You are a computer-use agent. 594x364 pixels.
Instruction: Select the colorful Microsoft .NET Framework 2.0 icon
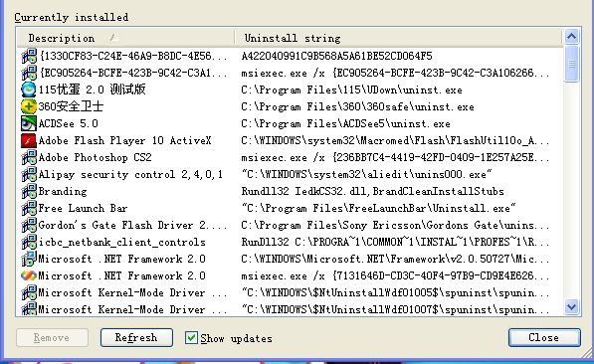click(x=29, y=275)
